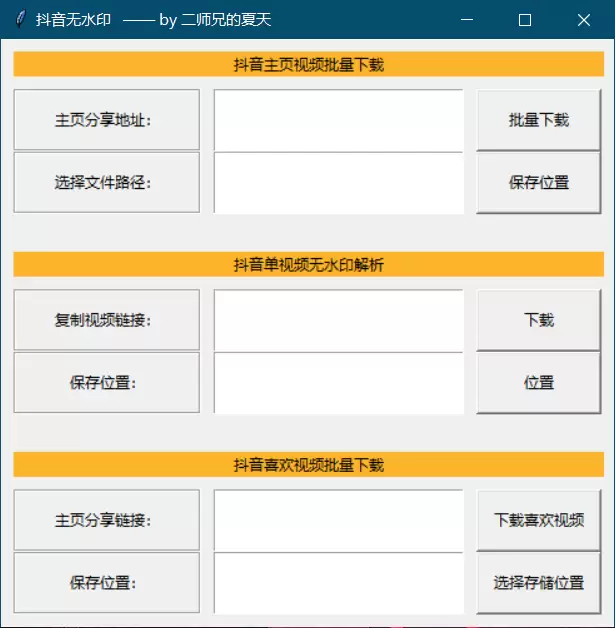Click the 位置 button
Image resolution: width=615 pixels, height=628 pixels.
point(539,383)
